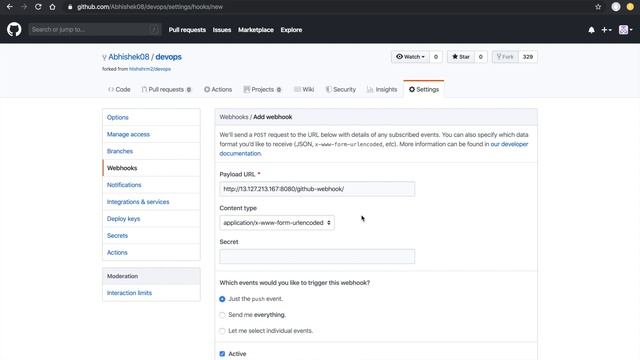Screen dimensions: 640x360
Task: View the 329 forks count
Action: [x=528, y=57]
